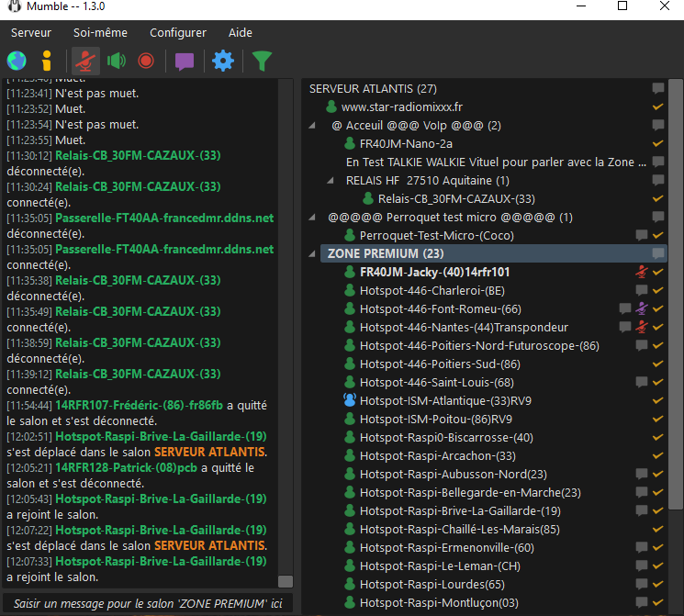Collapse the Acceuil VoIp channel
Viewport: 684px width, 616px height.
312,126
